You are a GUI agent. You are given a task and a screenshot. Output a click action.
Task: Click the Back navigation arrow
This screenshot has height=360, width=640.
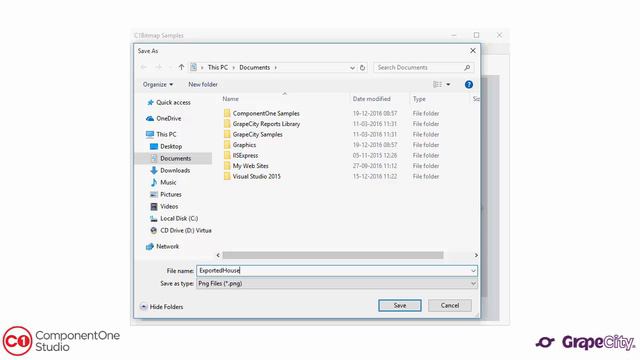pos(144,67)
